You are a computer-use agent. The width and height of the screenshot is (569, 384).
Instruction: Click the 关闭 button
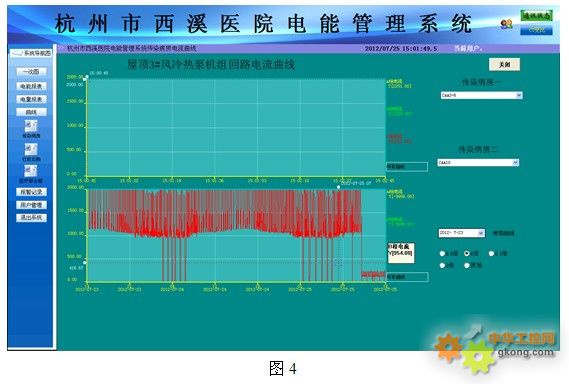[x=504, y=65]
